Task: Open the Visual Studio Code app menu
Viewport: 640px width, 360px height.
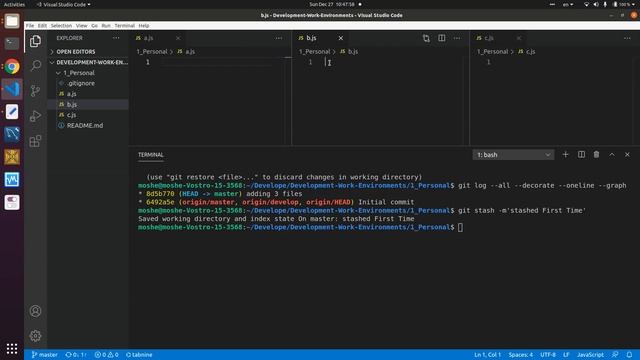Action: pyautogui.click(x=64, y=4)
